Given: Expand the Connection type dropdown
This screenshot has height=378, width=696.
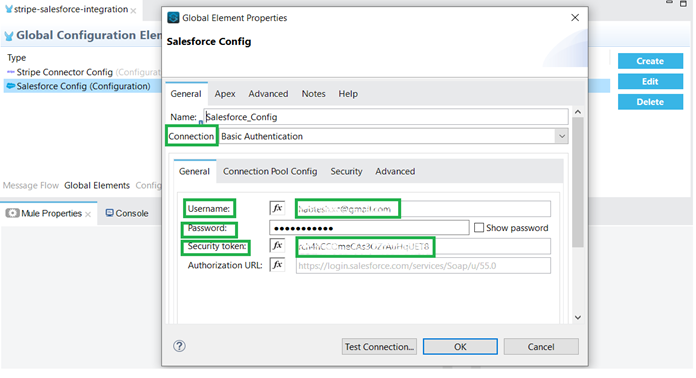Looking at the screenshot, I should [562, 136].
